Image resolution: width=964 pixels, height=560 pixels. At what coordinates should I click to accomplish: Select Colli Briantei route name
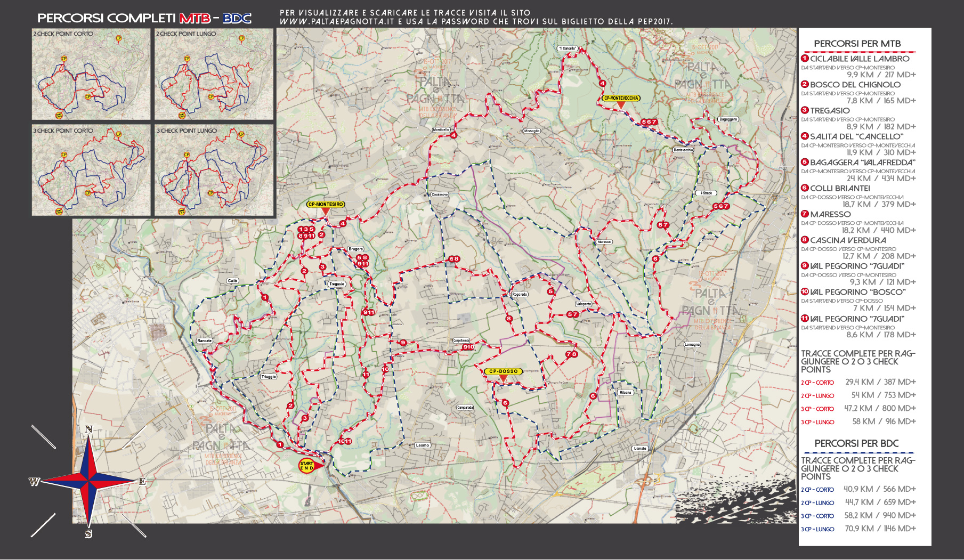(x=840, y=189)
